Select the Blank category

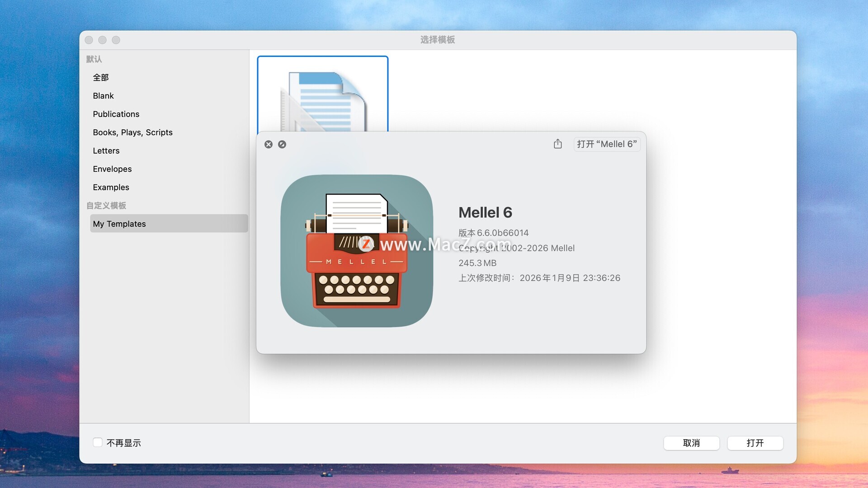[103, 96]
